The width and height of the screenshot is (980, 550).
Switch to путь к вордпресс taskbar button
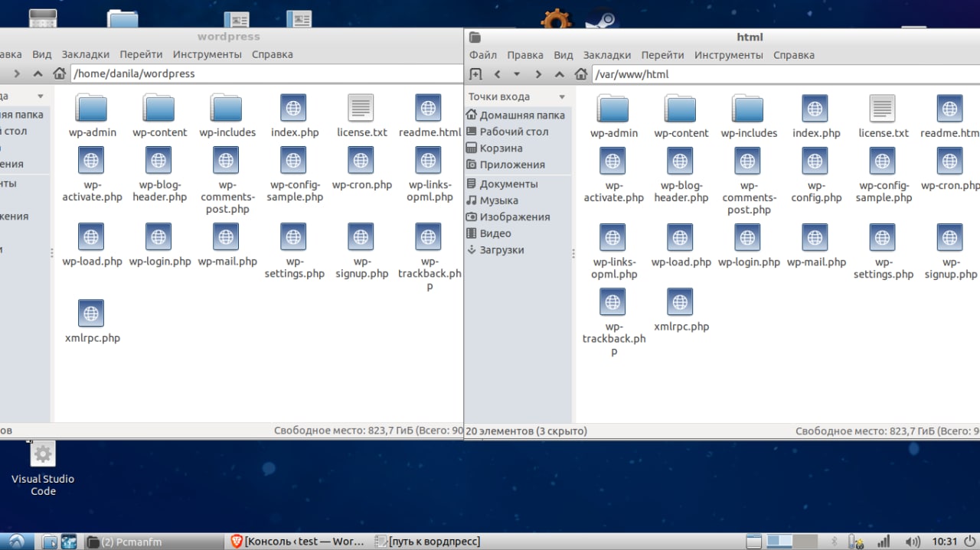(427, 542)
